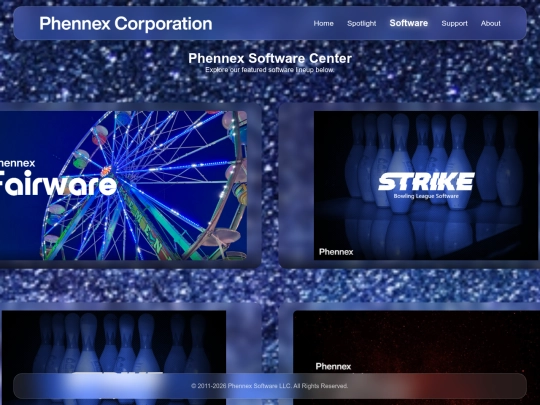Select the Software navigation item
The height and width of the screenshot is (405, 540).
[409, 23]
